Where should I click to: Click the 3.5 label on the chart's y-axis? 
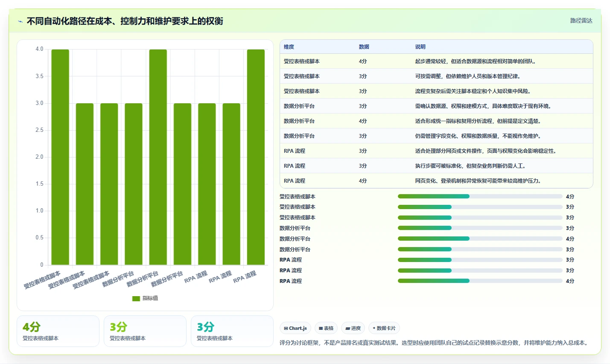point(39,76)
